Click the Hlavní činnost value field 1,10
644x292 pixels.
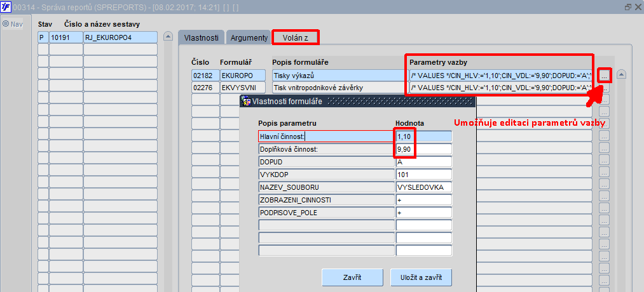[423, 136]
